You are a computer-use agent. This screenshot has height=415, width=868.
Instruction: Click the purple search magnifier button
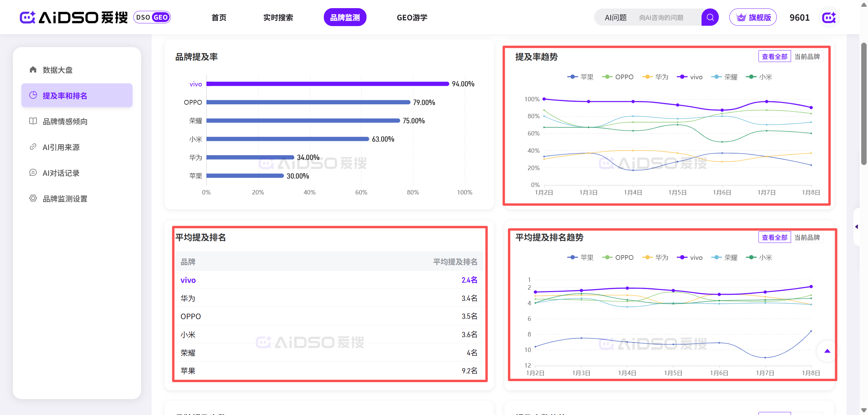coord(710,17)
